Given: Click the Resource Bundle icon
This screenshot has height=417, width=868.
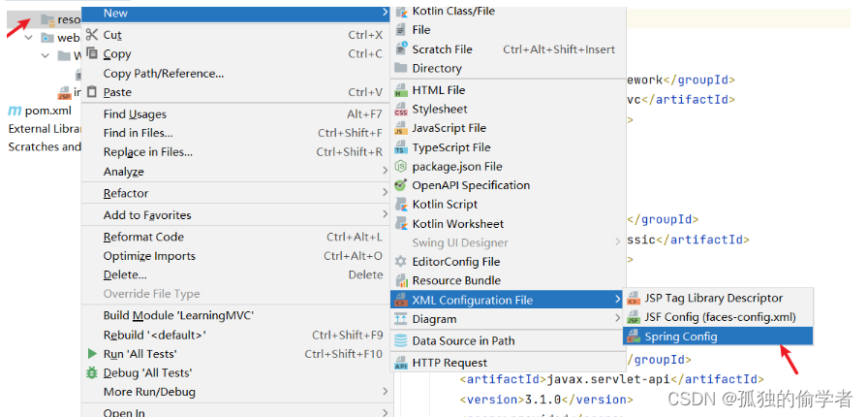Looking at the screenshot, I should (x=401, y=280).
